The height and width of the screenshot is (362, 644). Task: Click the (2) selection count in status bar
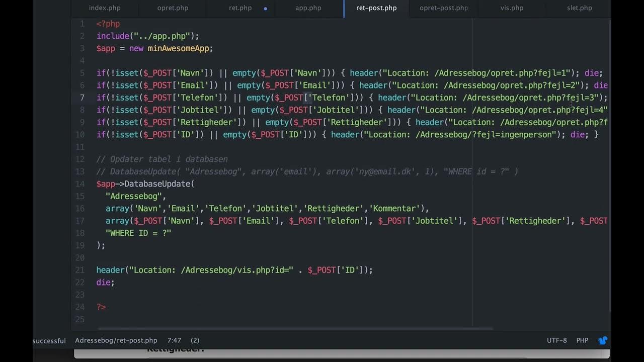195,340
